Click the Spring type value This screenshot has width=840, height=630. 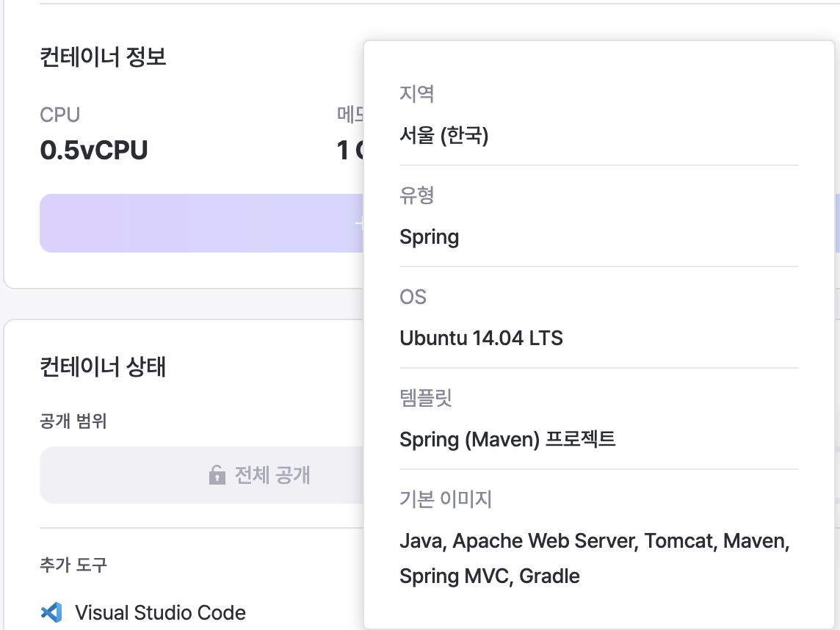coord(429,236)
